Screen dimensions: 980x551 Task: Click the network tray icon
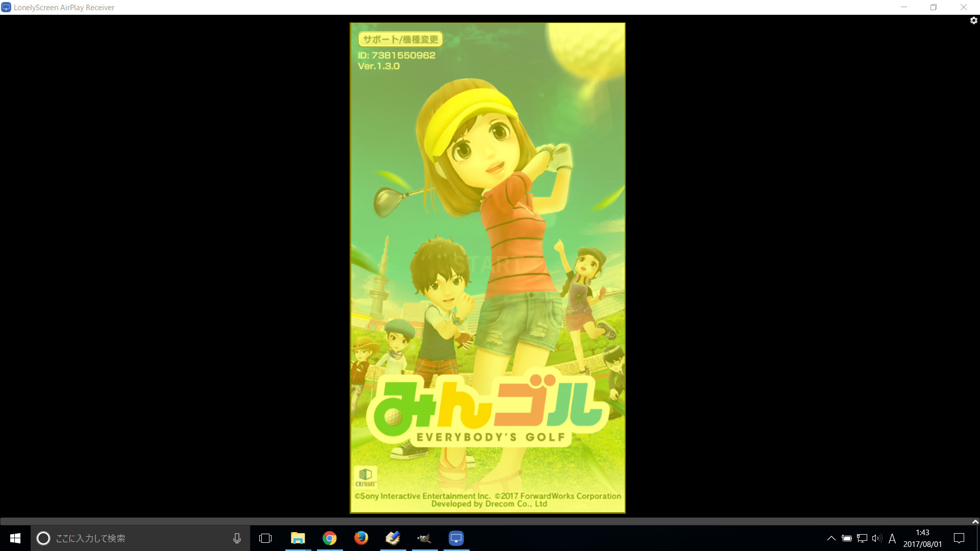tap(862, 538)
